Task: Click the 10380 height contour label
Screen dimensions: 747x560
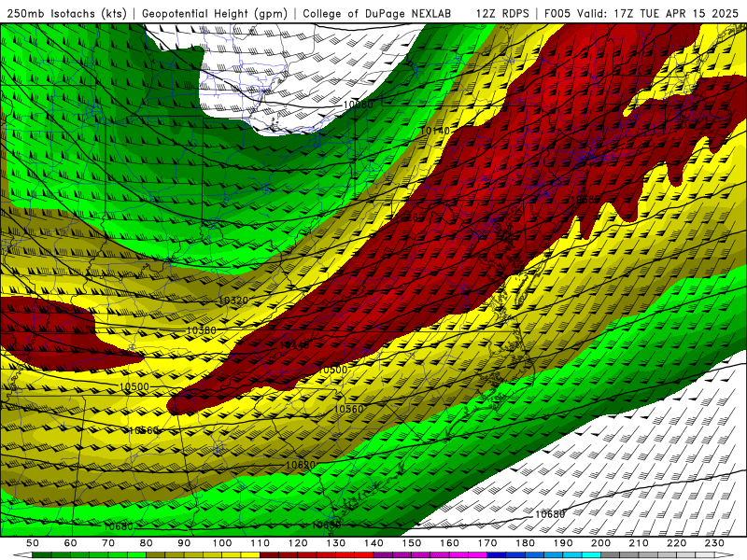Action: 201,330
